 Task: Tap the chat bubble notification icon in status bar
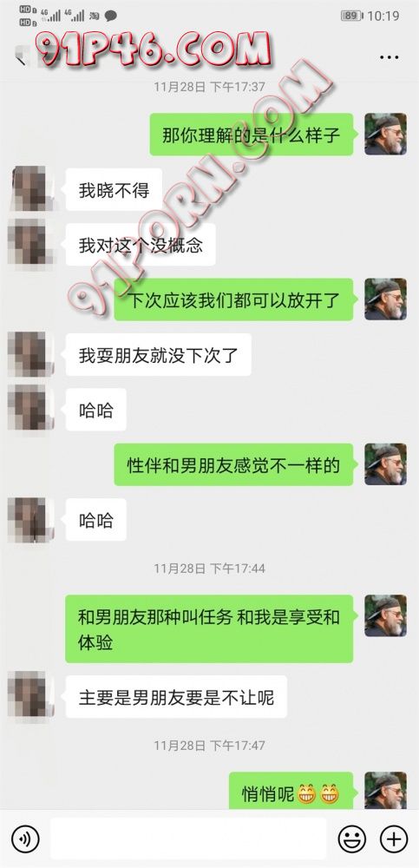pyautogui.click(x=111, y=16)
